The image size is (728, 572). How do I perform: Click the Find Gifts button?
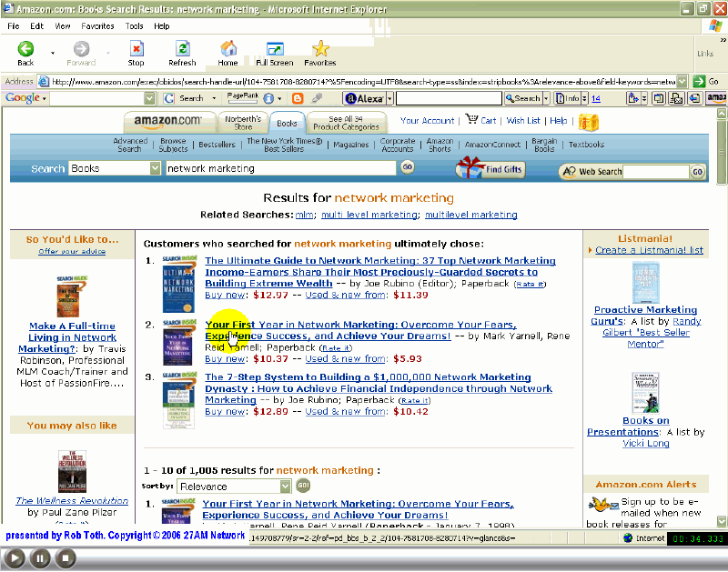pyautogui.click(x=490, y=168)
